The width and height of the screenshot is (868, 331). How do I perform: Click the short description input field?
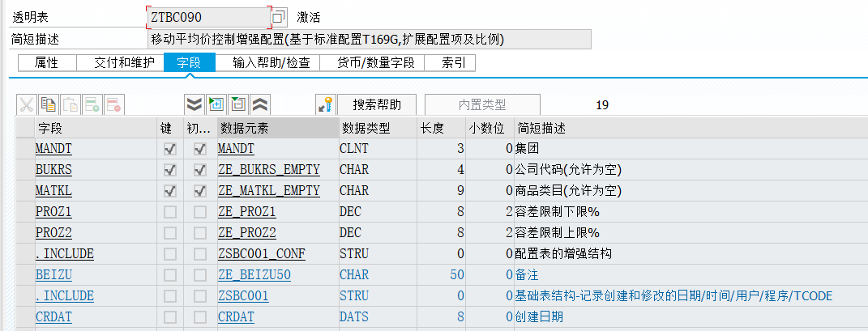point(370,40)
